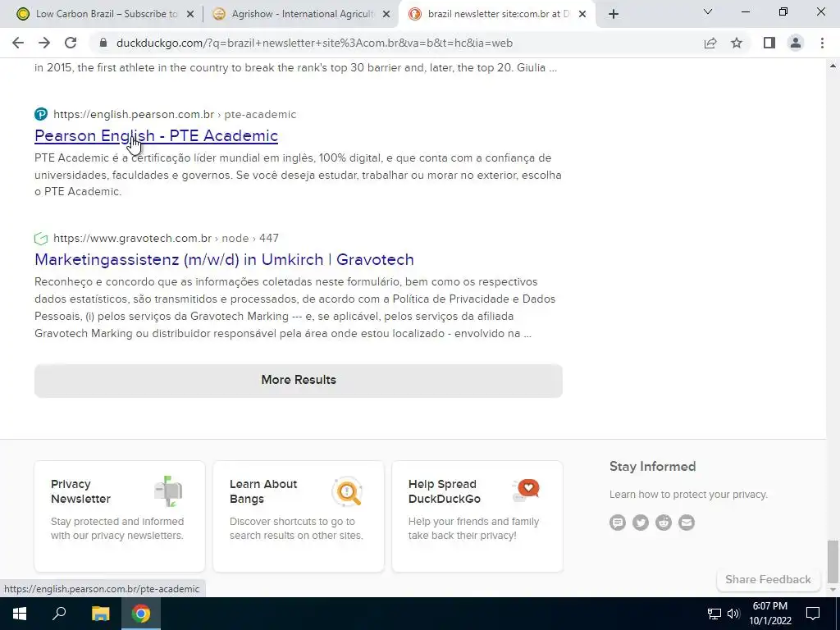Image resolution: width=840 pixels, height=630 pixels.
Task: Open the Privacy Newsletter card
Action: point(120,517)
